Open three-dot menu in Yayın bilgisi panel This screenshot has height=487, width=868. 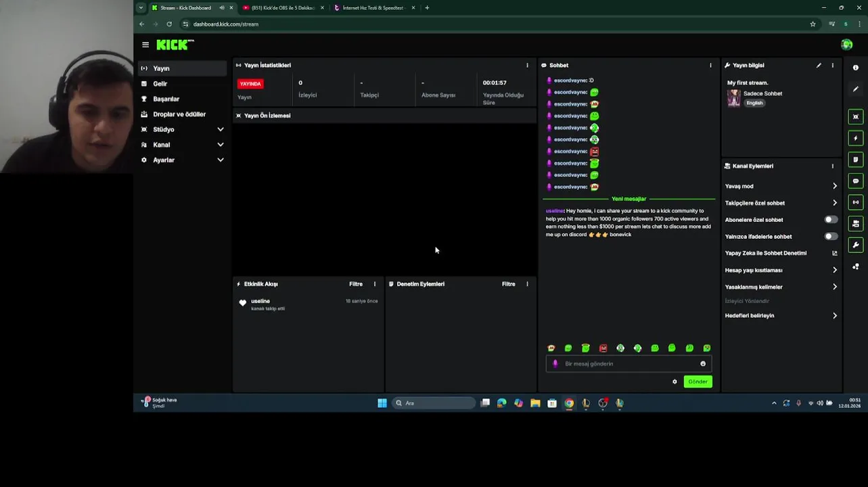click(x=833, y=66)
